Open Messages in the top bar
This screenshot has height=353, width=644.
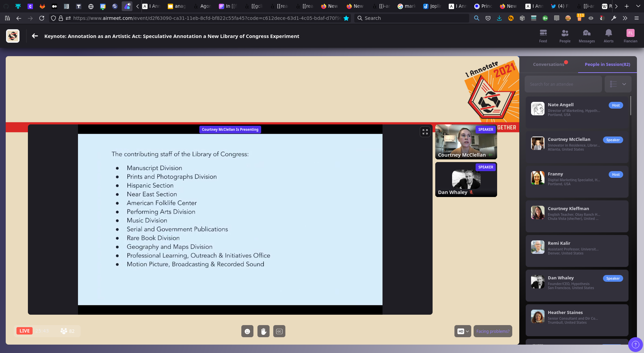587,36
